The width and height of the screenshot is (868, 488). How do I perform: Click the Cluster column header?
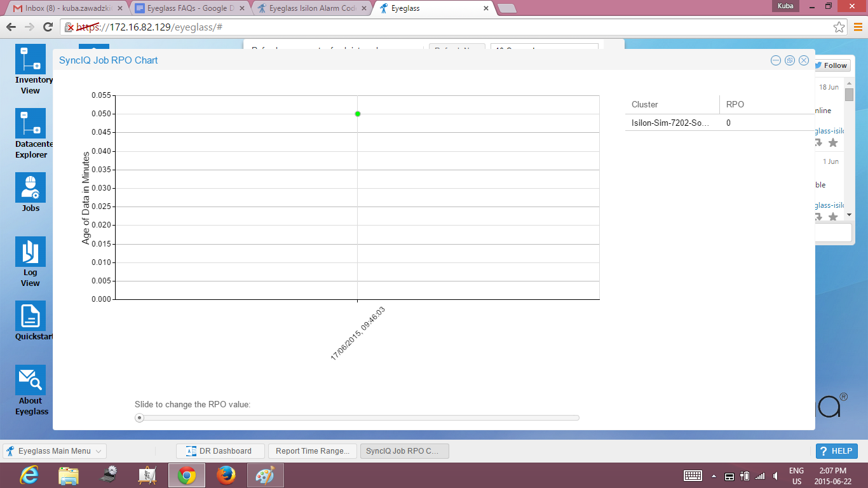[672, 104]
